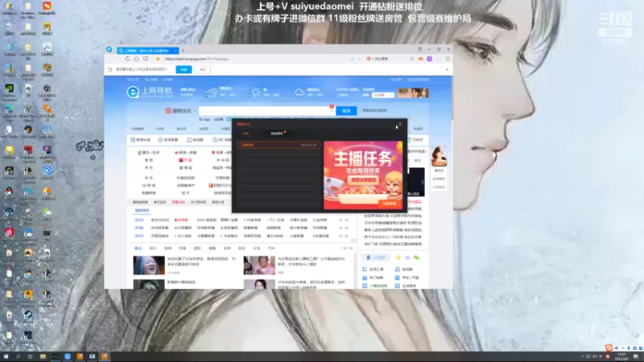The height and width of the screenshot is (362, 644).
Task: Click blue restore button in notification bar
Action: click(184, 69)
